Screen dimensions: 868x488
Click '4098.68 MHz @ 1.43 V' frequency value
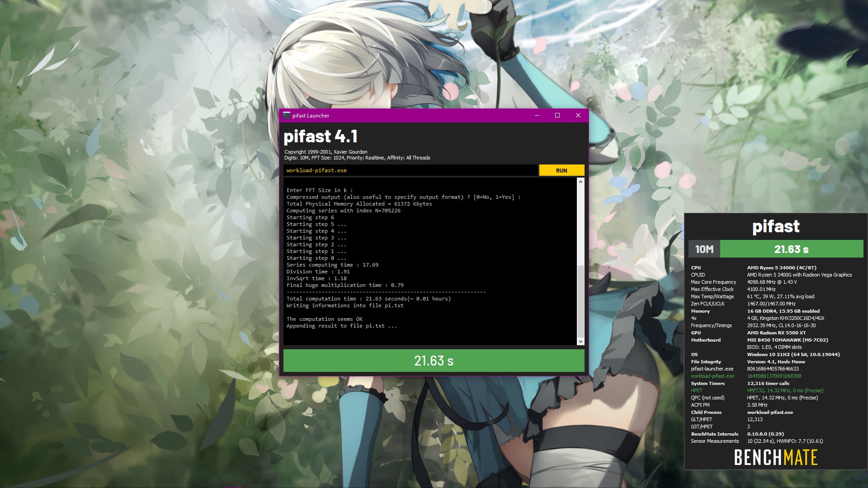772,282
